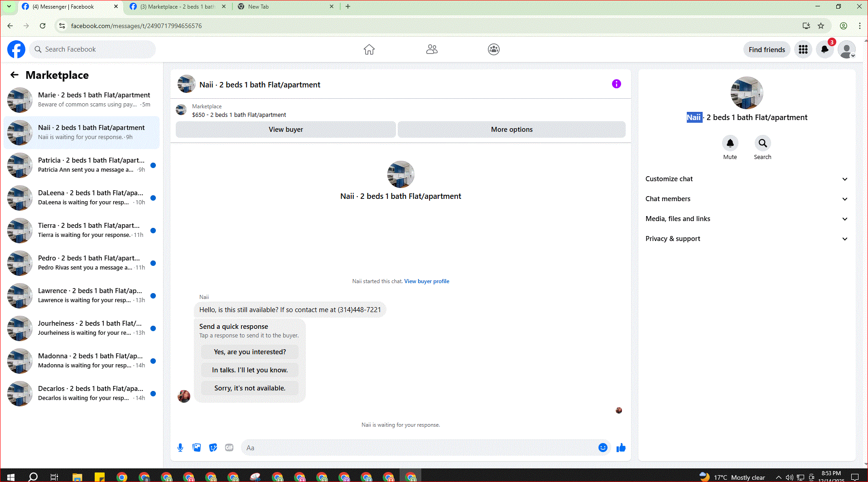This screenshot has width=868, height=482.
Task: Open Tierra's conversation in the list
Action: pos(82,231)
